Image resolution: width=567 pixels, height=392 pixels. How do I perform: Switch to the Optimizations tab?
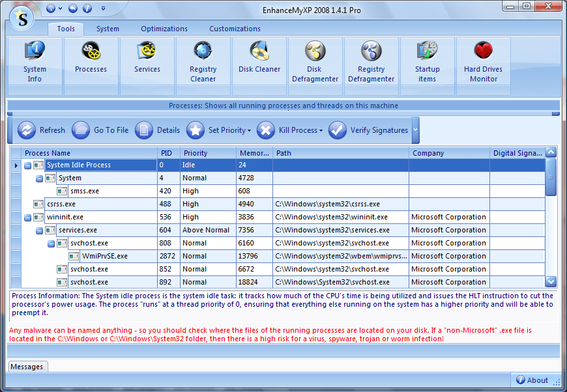(164, 29)
